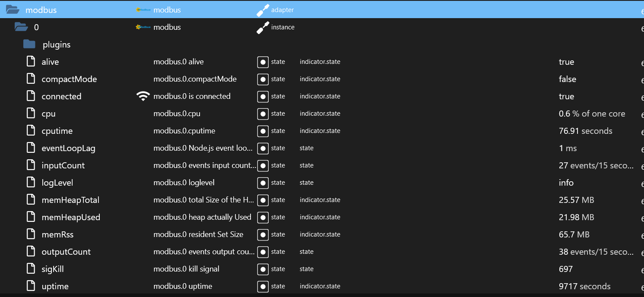Select the uptime object entry
The image size is (644, 297).
click(55, 286)
